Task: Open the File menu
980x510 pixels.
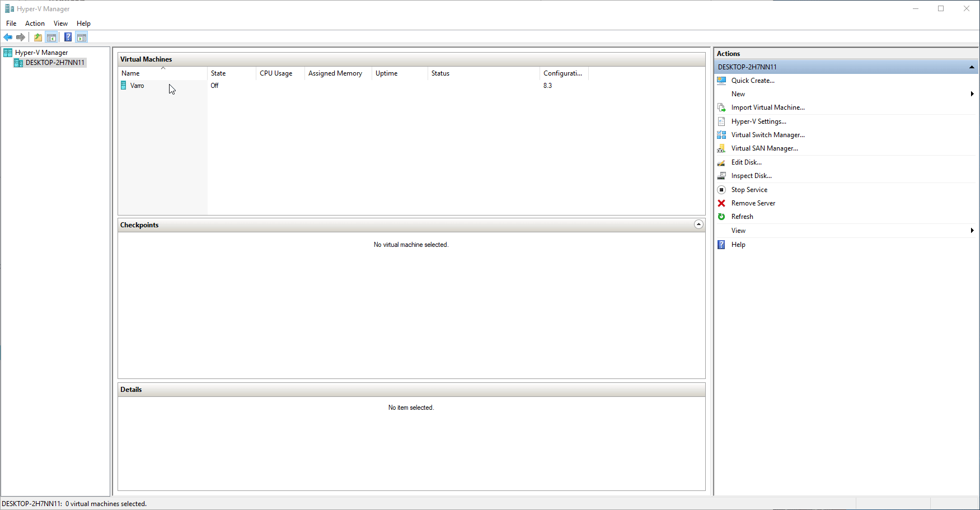Action: coord(11,24)
